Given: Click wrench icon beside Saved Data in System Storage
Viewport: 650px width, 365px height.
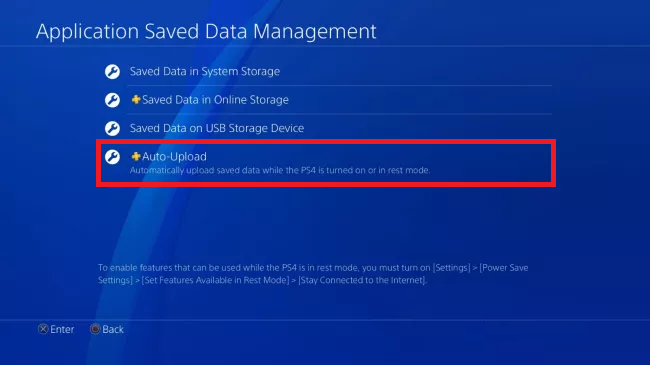Looking at the screenshot, I should [x=112, y=71].
